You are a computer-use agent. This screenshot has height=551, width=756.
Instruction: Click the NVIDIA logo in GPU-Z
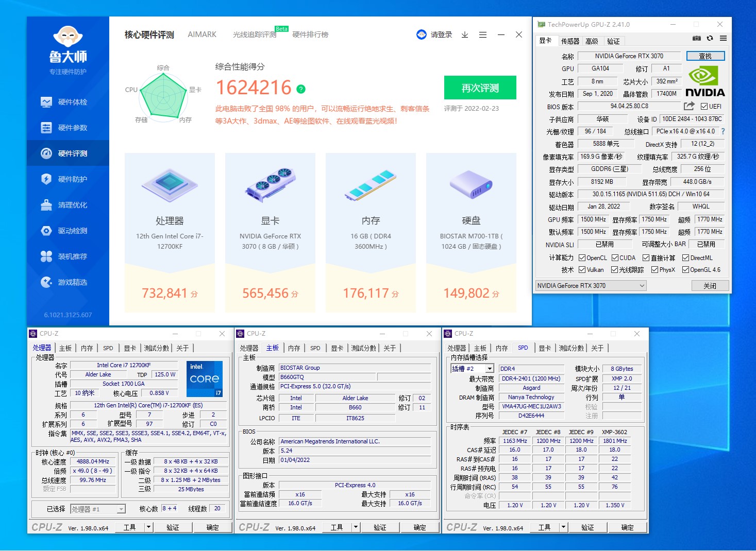pyautogui.click(x=704, y=81)
